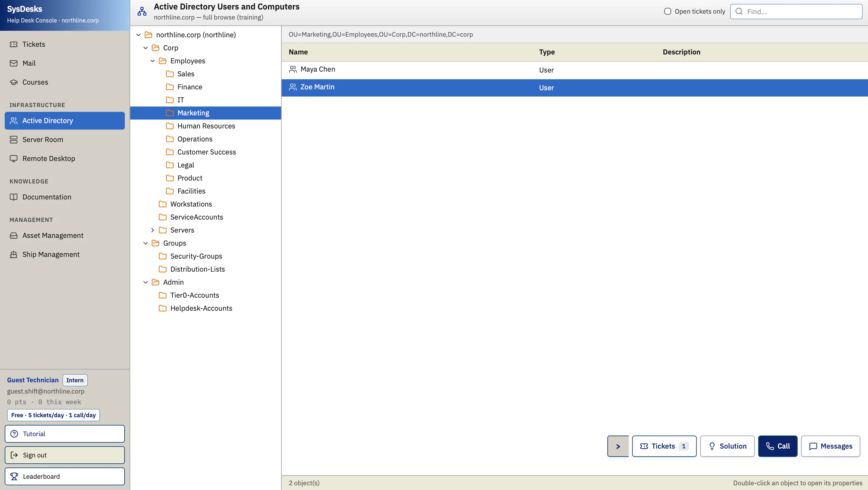The image size is (868, 490).
Task: Click the lightbulb icon on Solution button
Action: click(712, 446)
